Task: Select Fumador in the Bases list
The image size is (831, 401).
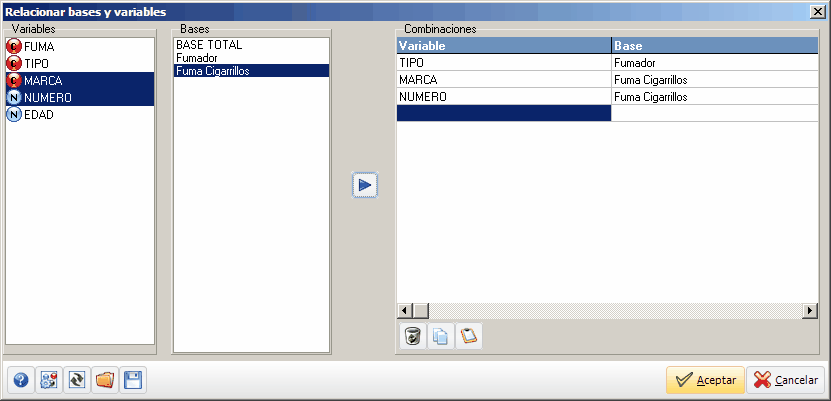Action: point(251,57)
